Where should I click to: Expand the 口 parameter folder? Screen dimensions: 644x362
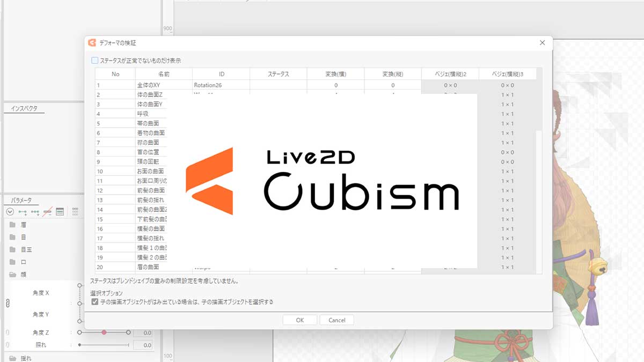(12, 262)
